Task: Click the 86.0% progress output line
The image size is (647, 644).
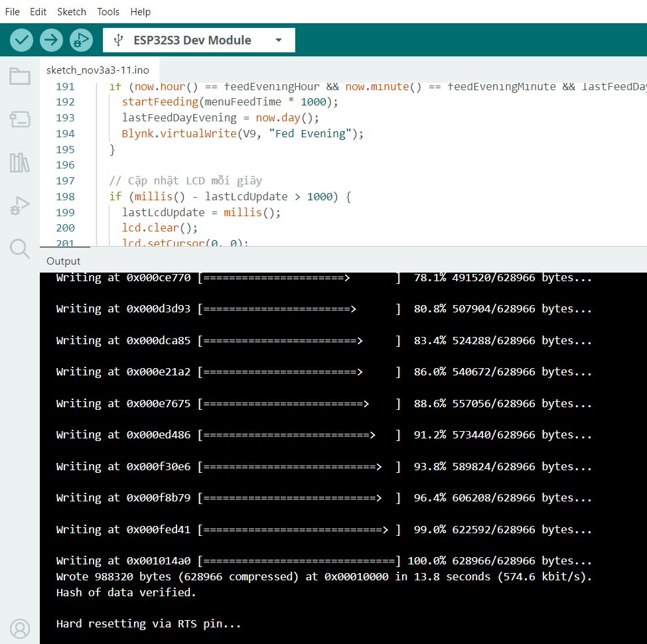Action: coord(324,372)
